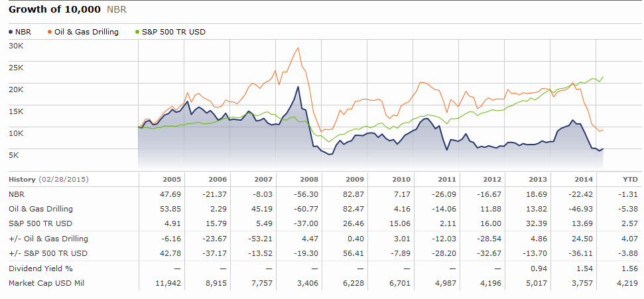Click the Dividend Yield % row label
This screenshot has height=299, width=644.
click(40, 269)
